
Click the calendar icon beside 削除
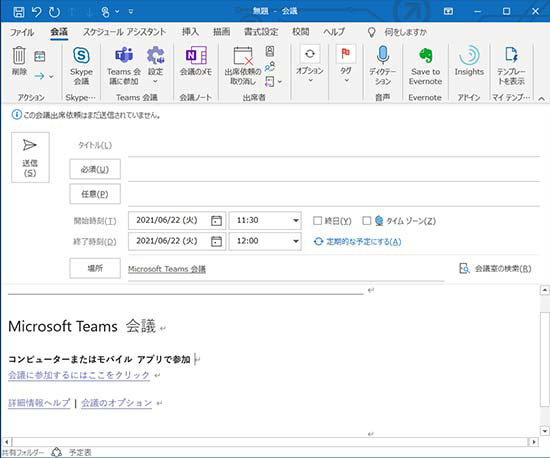[40, 56]
